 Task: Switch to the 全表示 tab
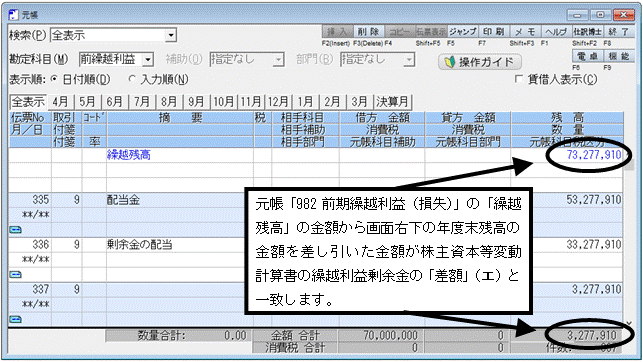tap(28, 101)
